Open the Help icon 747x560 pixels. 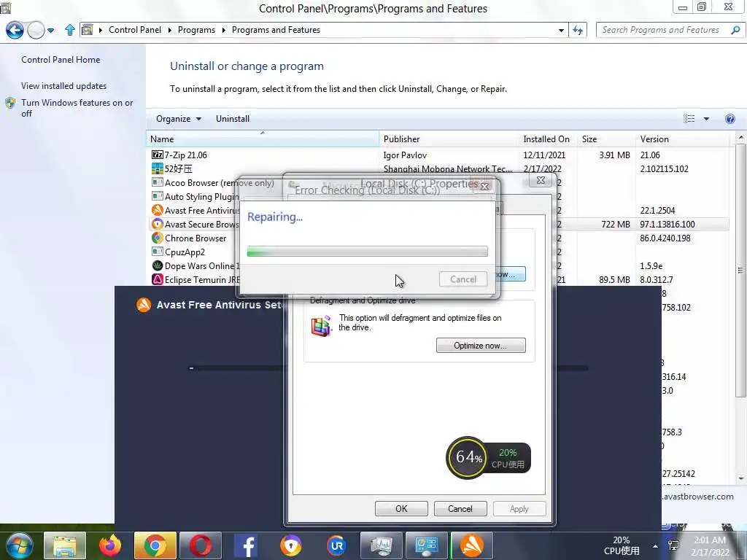point(729,119)
